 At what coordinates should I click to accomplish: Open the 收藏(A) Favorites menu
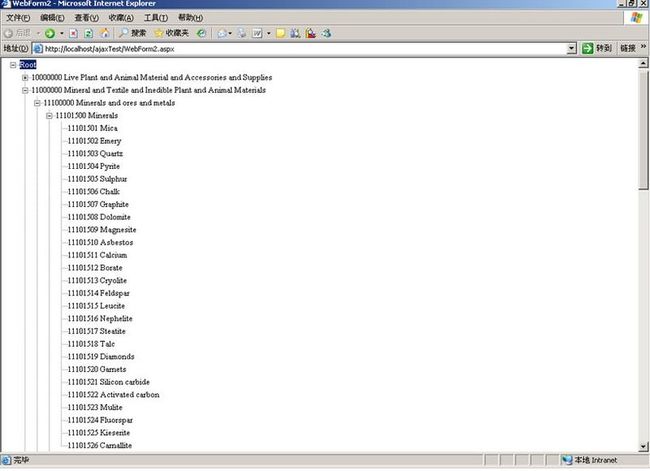pos(121,18)
